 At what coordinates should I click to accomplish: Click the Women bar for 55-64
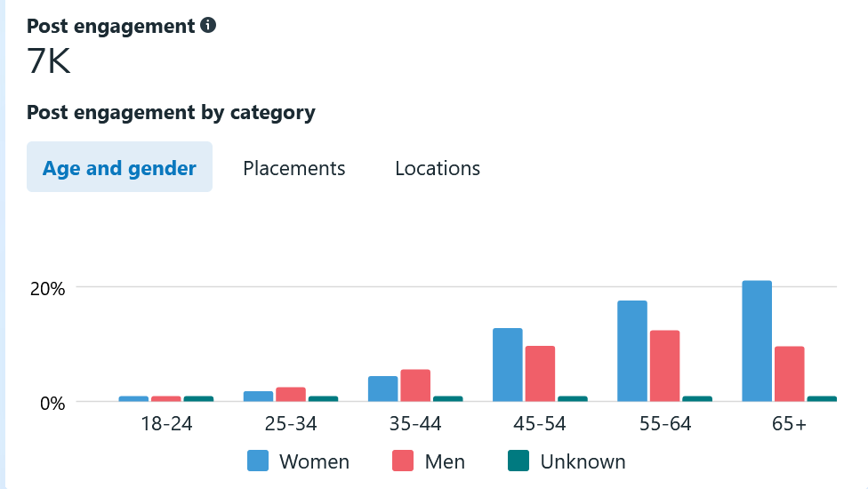[x=632, y=351]
